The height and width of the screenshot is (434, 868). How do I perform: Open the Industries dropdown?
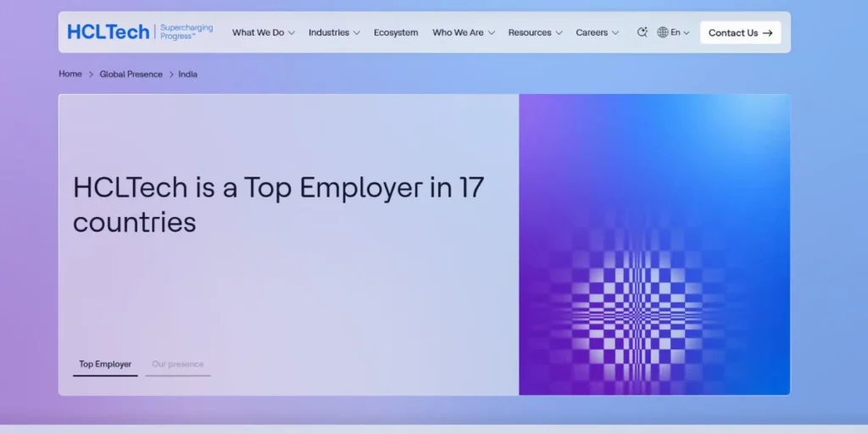click(x=333, y=33)
